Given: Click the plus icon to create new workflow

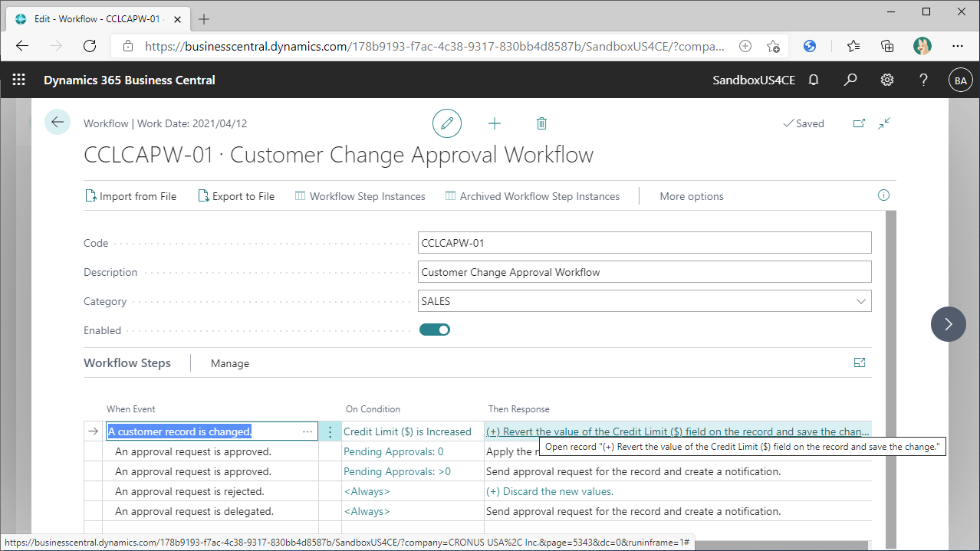Looking at the screenshot, I should coord(495,123).
